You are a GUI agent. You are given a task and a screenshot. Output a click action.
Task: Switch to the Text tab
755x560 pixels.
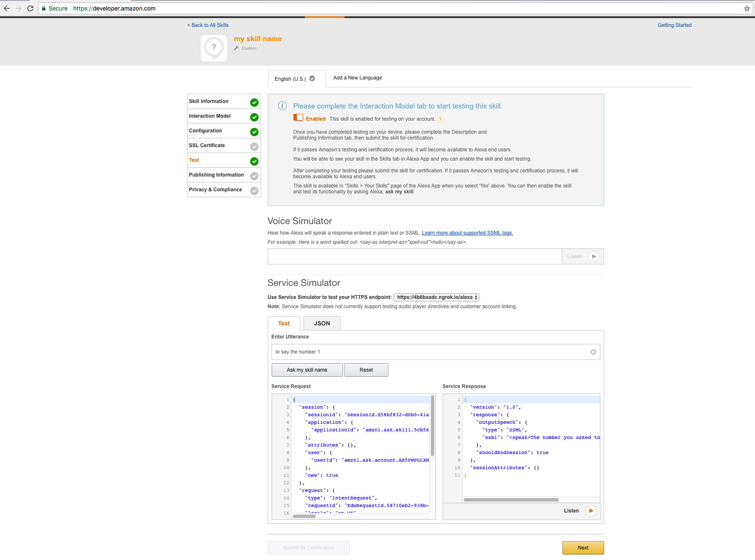pyautogui.click(x=284, y=323)
